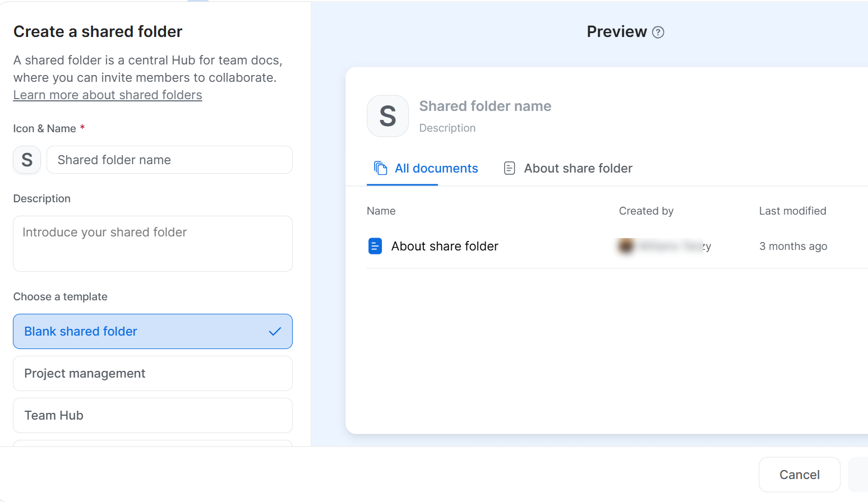Select the Blank shared folder template
This screenshot has width=868, height=502.
(153, 331)
